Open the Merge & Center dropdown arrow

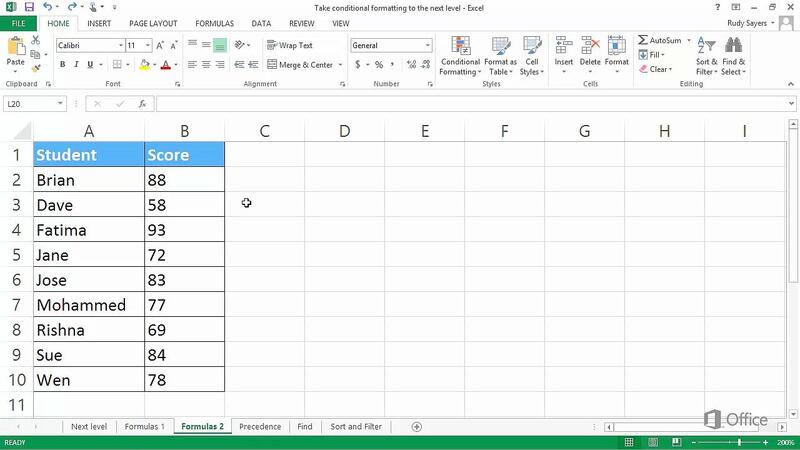[340, 65]
